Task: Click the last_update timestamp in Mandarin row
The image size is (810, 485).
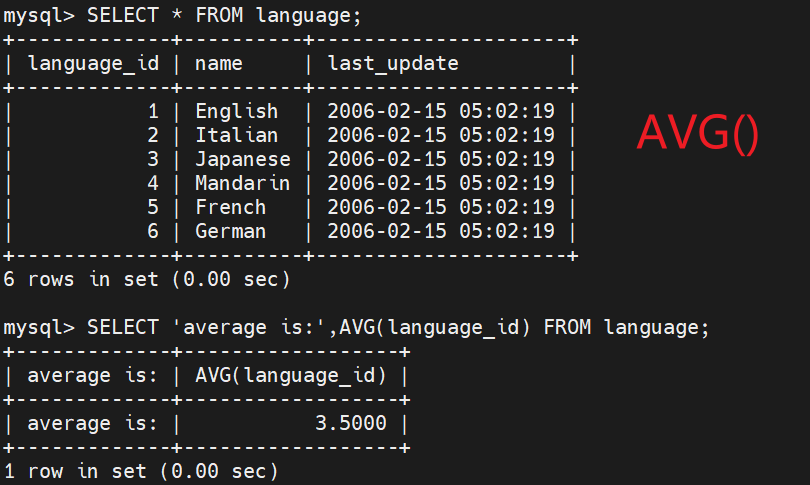Action: 441,183
